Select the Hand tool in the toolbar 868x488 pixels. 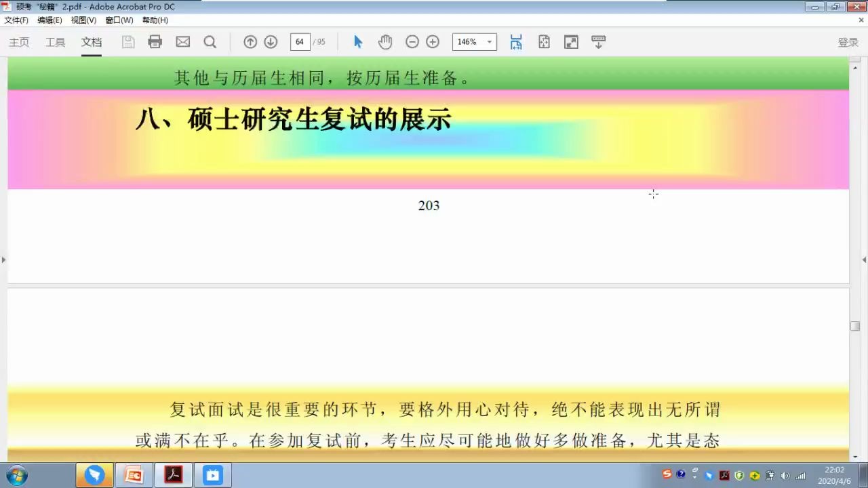click(x=385, y=42)
